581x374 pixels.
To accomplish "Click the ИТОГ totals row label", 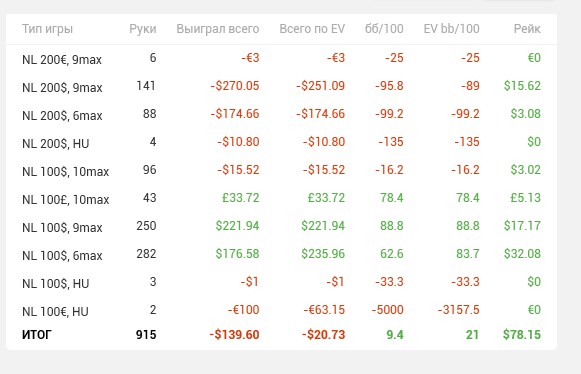I will pyautogui.click(x=37, y=335).
